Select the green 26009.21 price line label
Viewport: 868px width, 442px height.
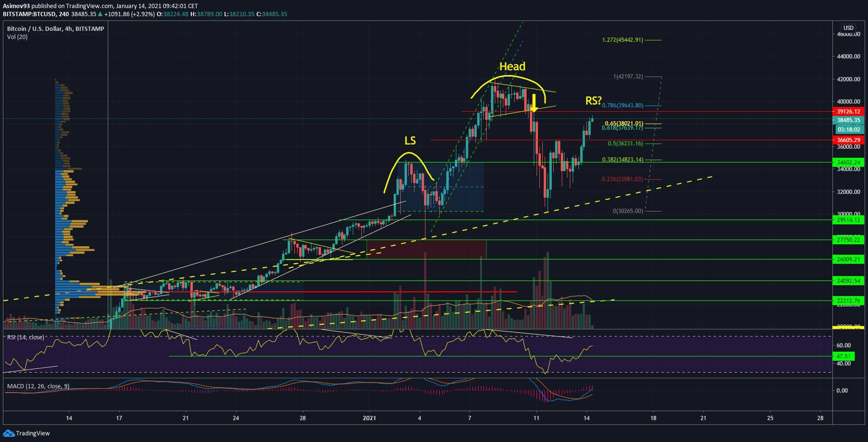(x=849, y=259)
